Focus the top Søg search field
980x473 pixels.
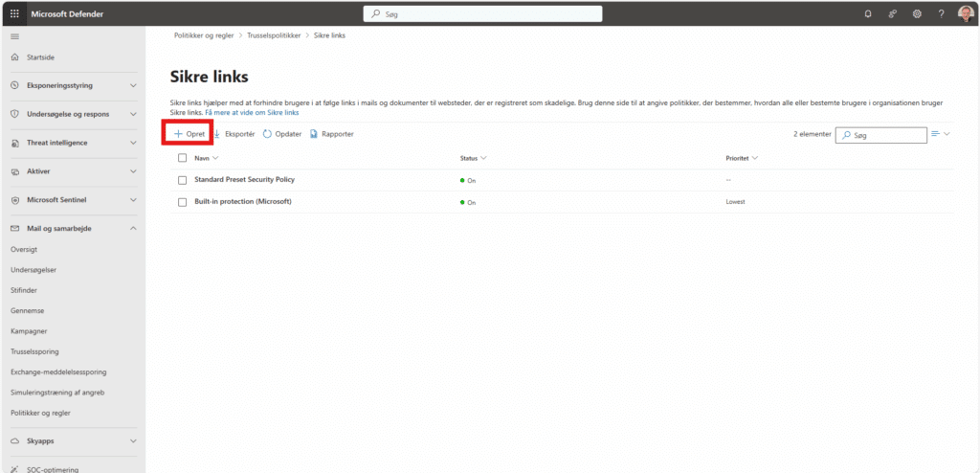tap(482, 13)
